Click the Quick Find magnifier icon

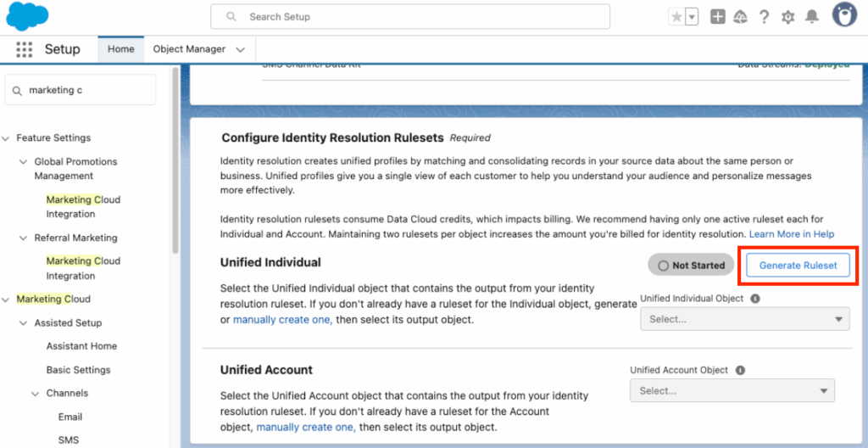coord(17,91)
